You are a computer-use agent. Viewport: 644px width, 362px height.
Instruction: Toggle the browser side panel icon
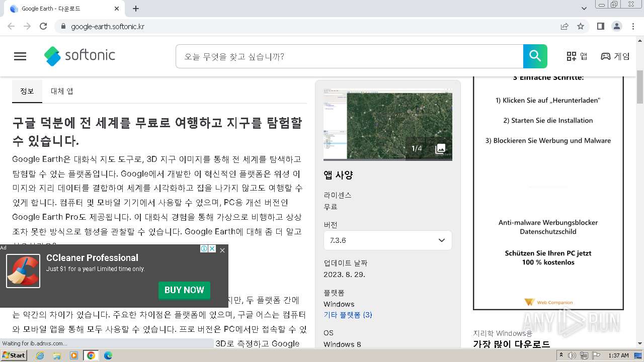click(601, 26)
